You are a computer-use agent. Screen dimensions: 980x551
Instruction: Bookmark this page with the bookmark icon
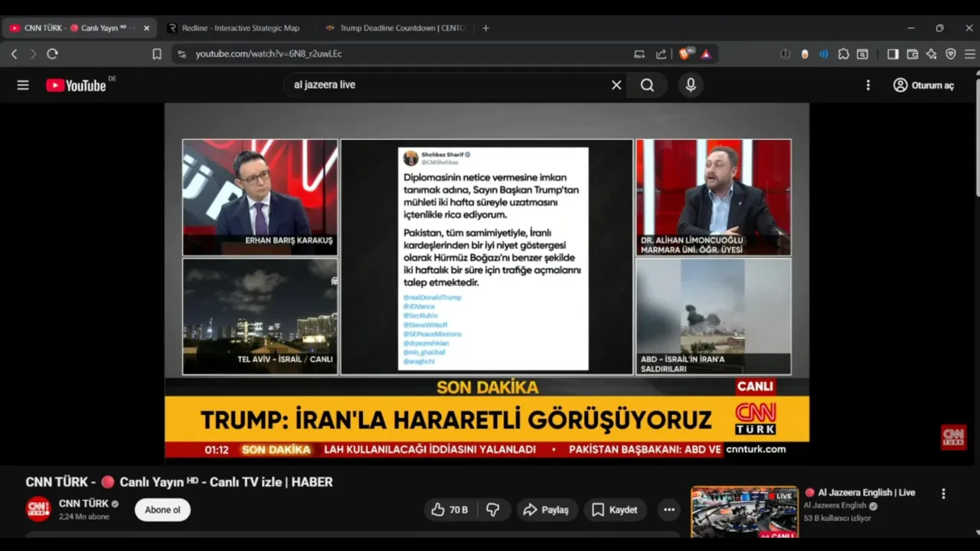point(157,54)
